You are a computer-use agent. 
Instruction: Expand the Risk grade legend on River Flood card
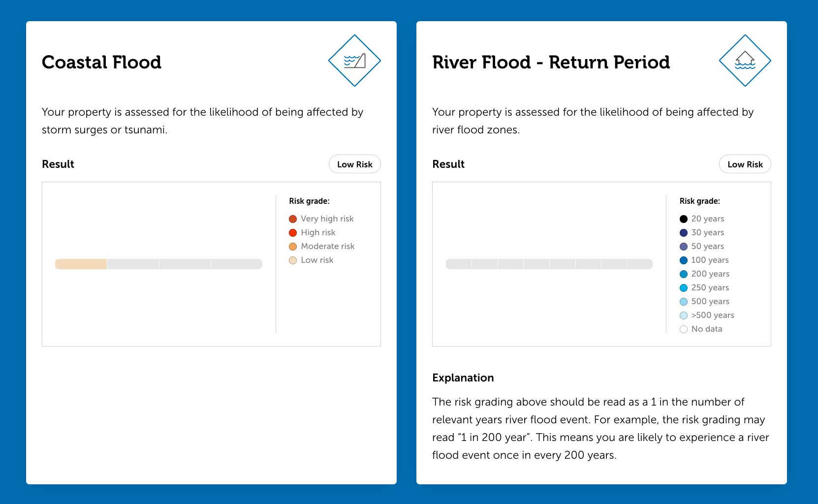pyautogui.click(x=700, y=201)
